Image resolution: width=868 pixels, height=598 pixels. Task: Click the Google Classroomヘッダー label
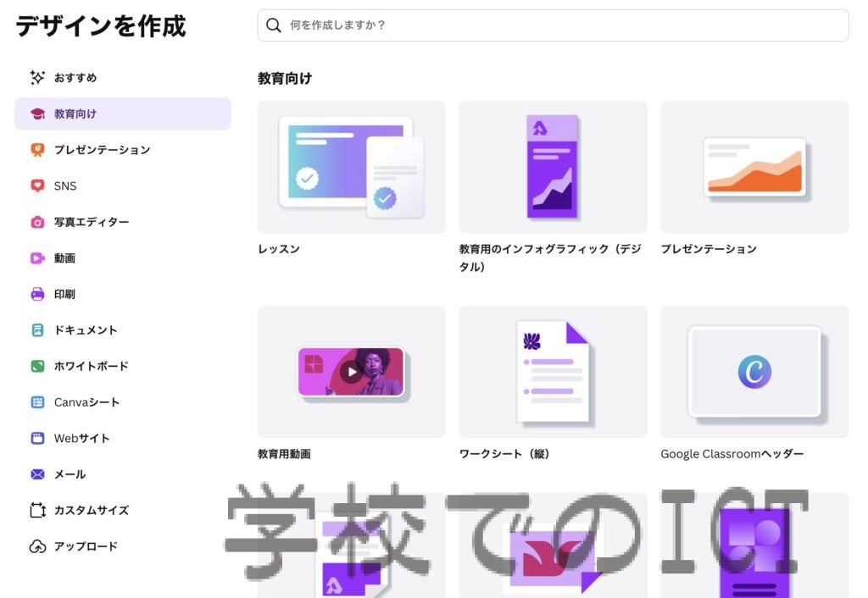coord(732,454)
